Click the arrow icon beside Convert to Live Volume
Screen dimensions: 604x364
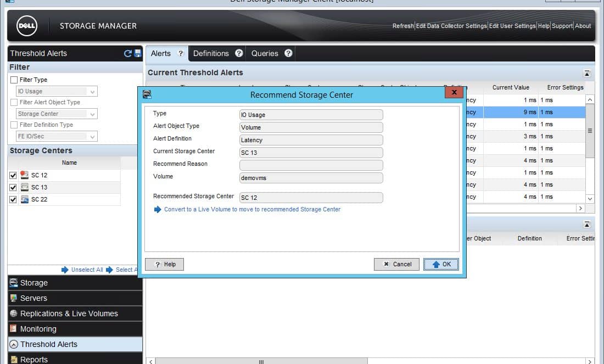(158, 210)
